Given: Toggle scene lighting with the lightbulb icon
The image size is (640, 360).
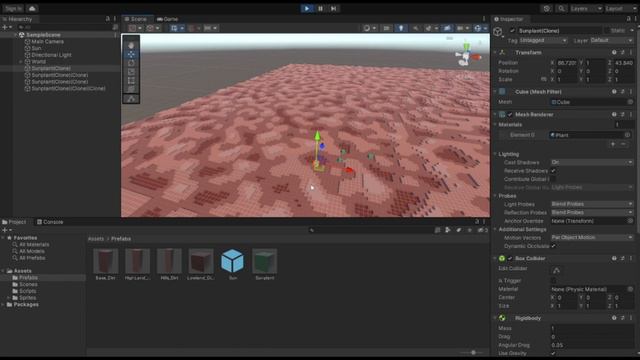Looking at the screenshot, I should coord(401,28).
